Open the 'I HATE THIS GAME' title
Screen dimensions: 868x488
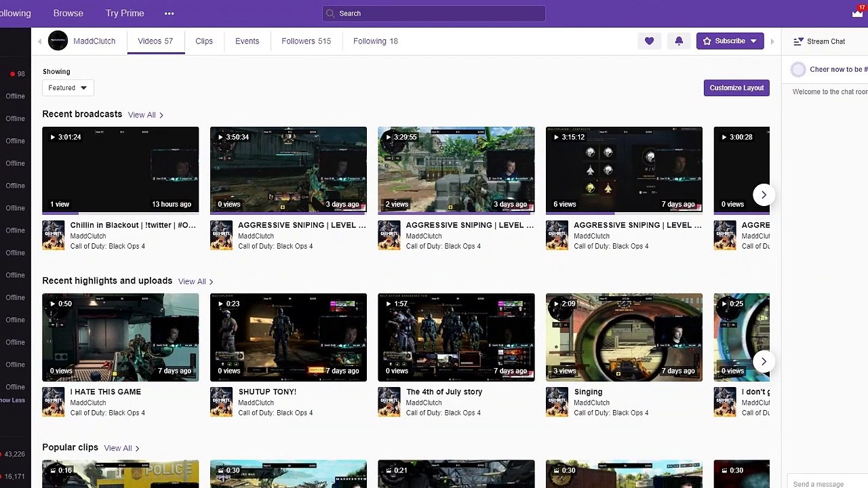click(x=106, y=392)
